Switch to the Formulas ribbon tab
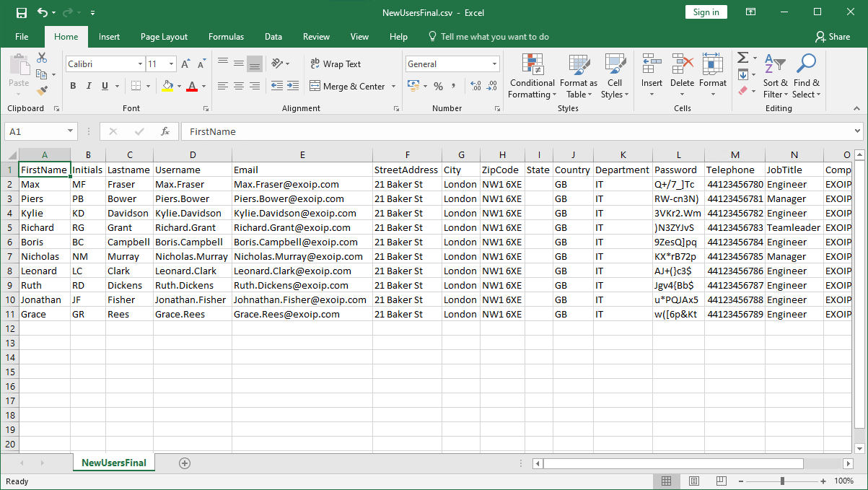Image resolution: width=868 pixels, height=490 pixels. pos(226,37)
